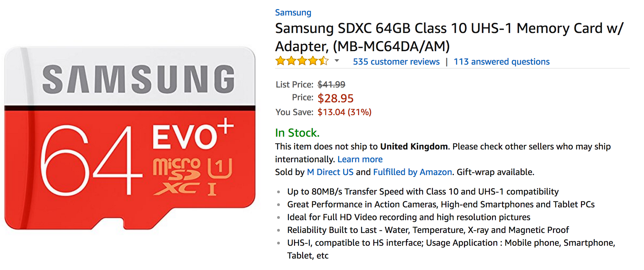Open the Fulfilled by Amazon link
644x270 pixels.
pyautogui.click(x=412, y=172)
